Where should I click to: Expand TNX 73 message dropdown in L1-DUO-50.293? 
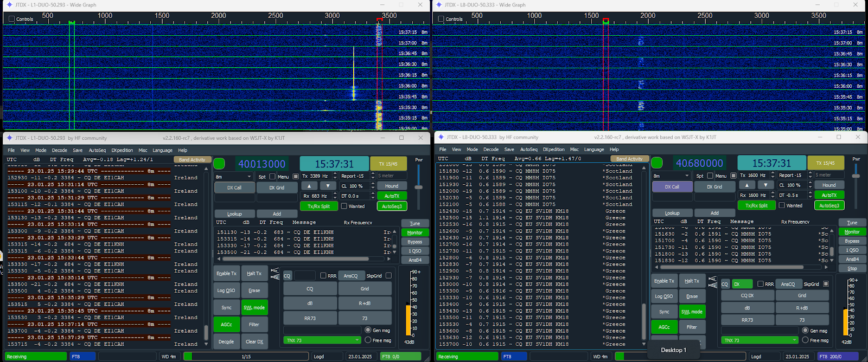click(322, 340)
